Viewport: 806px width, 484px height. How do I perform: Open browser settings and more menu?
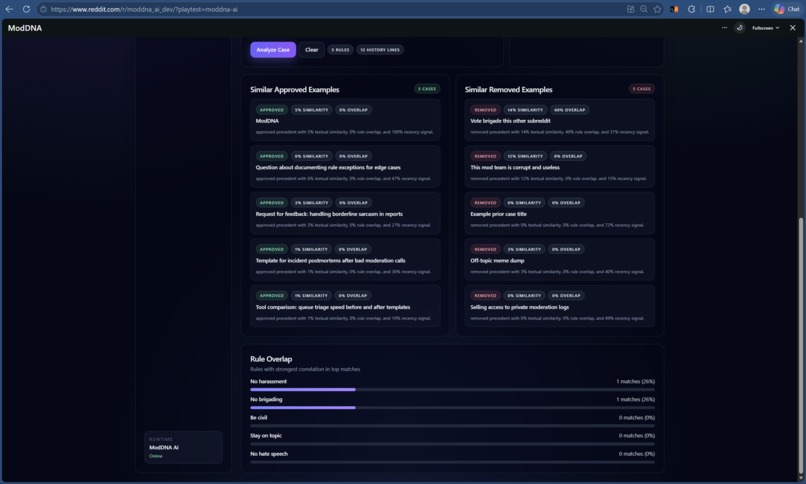tap(761, 9)
